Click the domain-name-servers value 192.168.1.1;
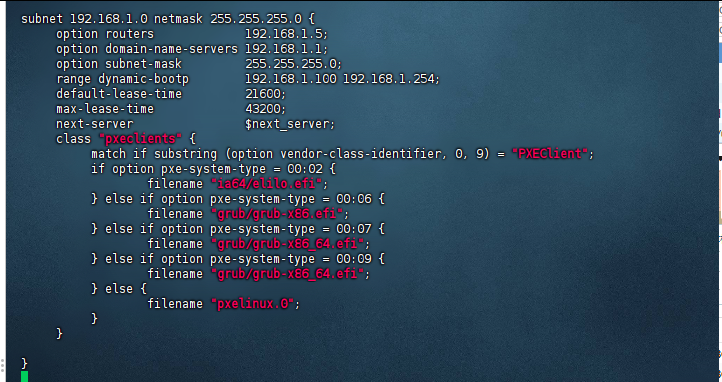The image size is (722, 382). (286, 49)
